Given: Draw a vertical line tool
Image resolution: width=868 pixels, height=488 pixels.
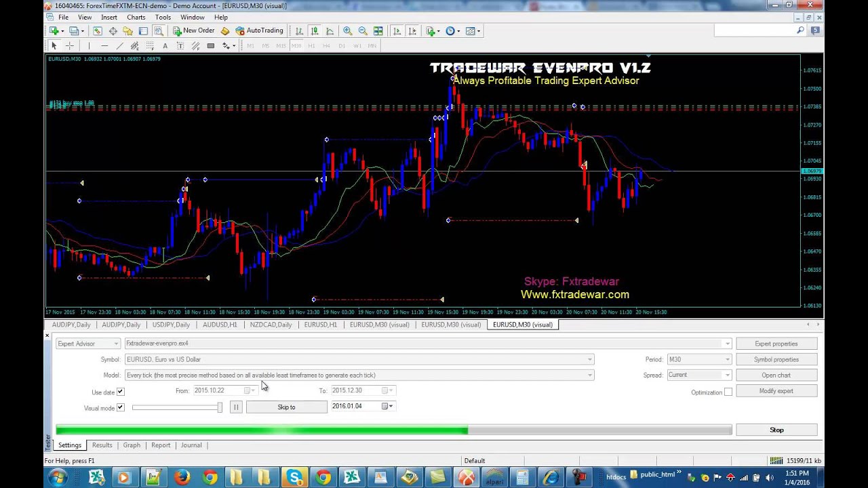Looking at the screenshot, I should (88, 45).
